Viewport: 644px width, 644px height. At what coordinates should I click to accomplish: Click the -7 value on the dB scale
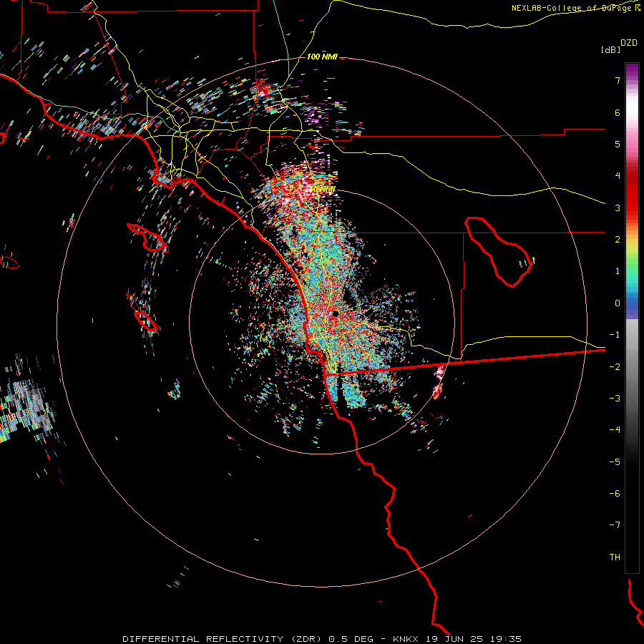615,525
